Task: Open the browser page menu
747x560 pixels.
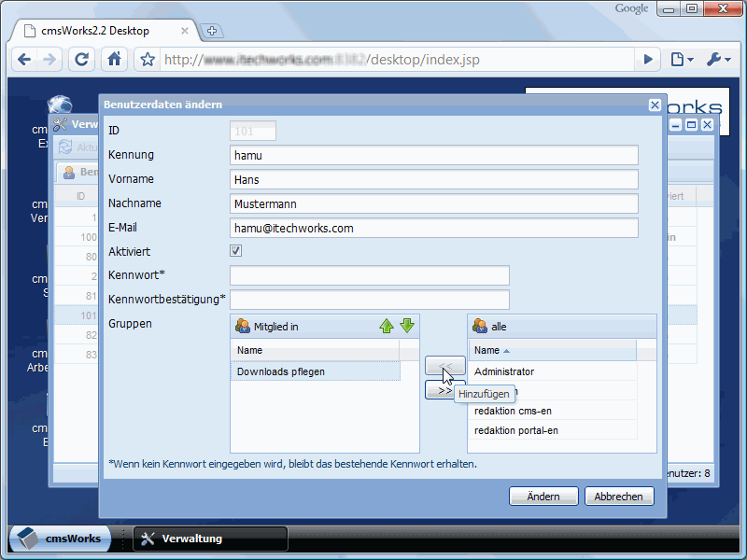Action: click(682, 60)
